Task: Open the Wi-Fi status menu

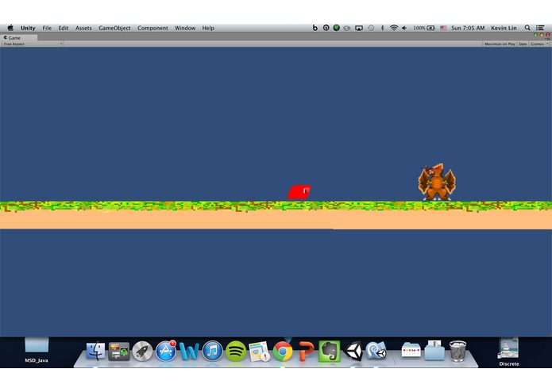Action: 394,28
